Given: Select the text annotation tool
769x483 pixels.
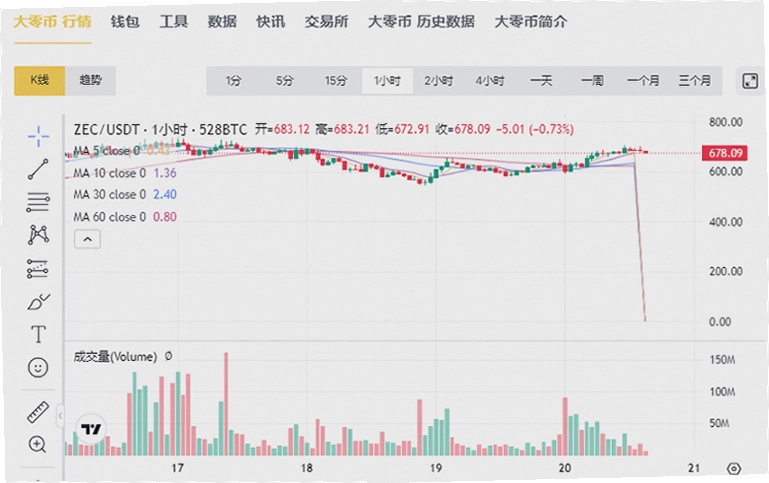Looking at the screenshot, I should pos(38,334).
